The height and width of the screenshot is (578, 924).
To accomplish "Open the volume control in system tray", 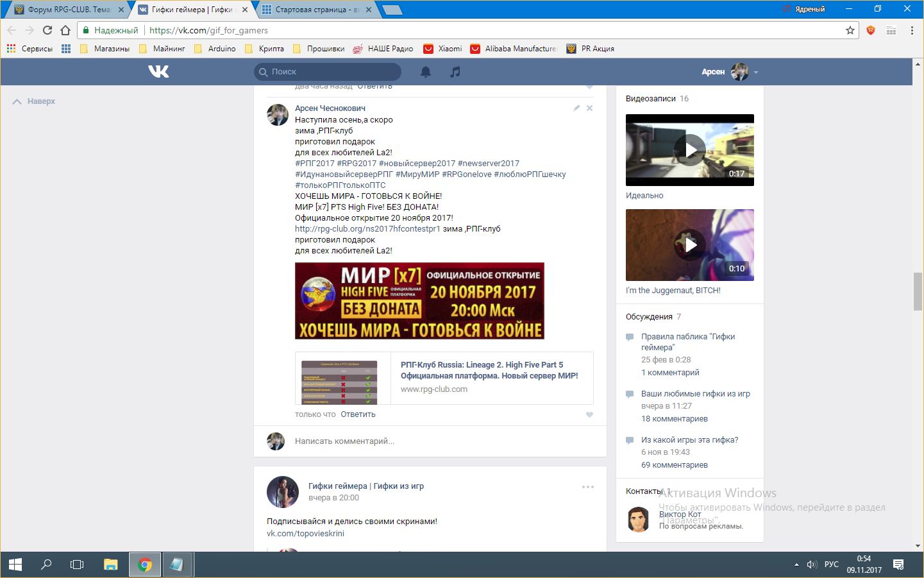I will point(811,565).
